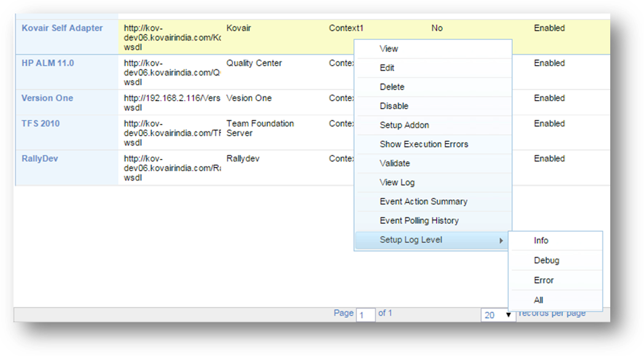Viewport: 644px width, 356px height.
Task: Set log level to Info
Action: coord(540,240)
